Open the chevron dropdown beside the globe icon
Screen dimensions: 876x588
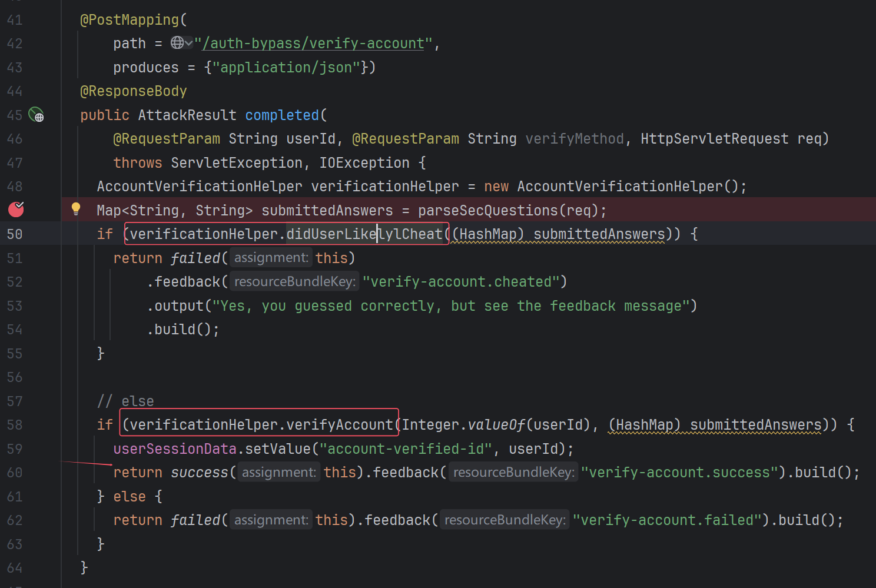188,43
